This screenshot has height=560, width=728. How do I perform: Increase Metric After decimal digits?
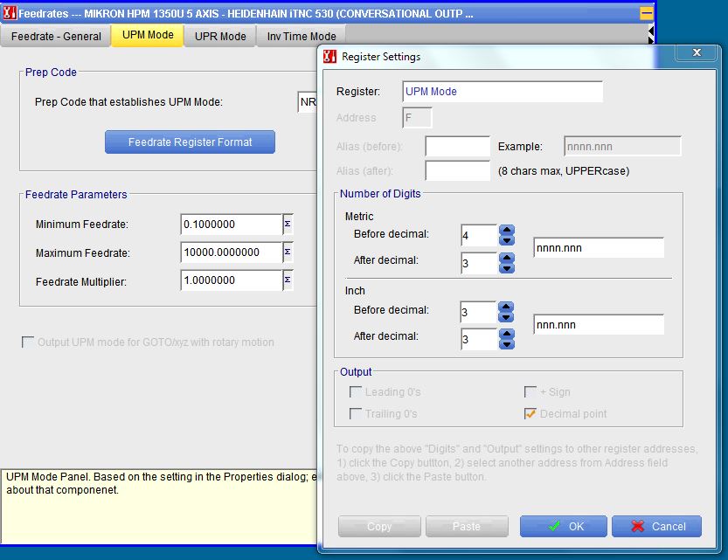tap(507, 258)
